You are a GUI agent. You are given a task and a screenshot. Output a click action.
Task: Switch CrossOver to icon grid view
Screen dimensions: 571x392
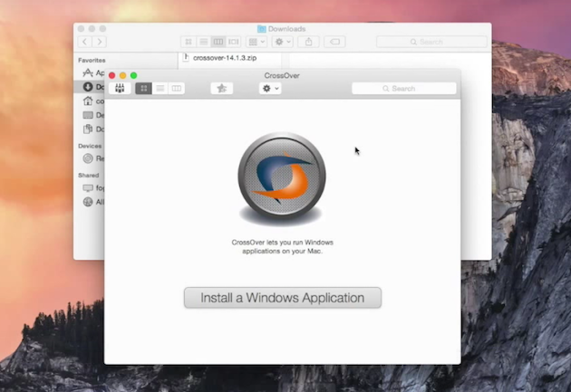tap(143, 89)
